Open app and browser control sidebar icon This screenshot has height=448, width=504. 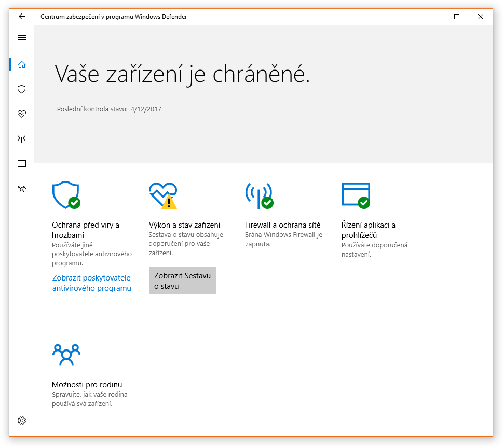tap(22, 163)
